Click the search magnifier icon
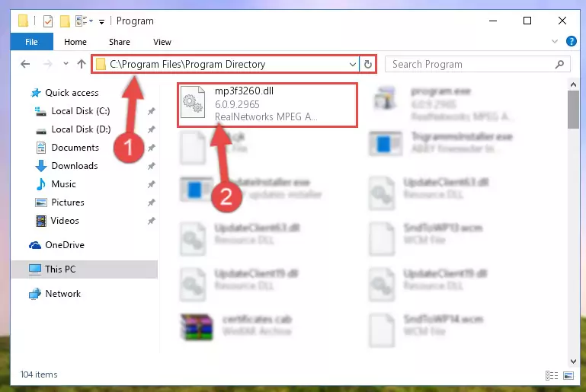The width and height of the screenshot is (586, 392). (559, 64)
